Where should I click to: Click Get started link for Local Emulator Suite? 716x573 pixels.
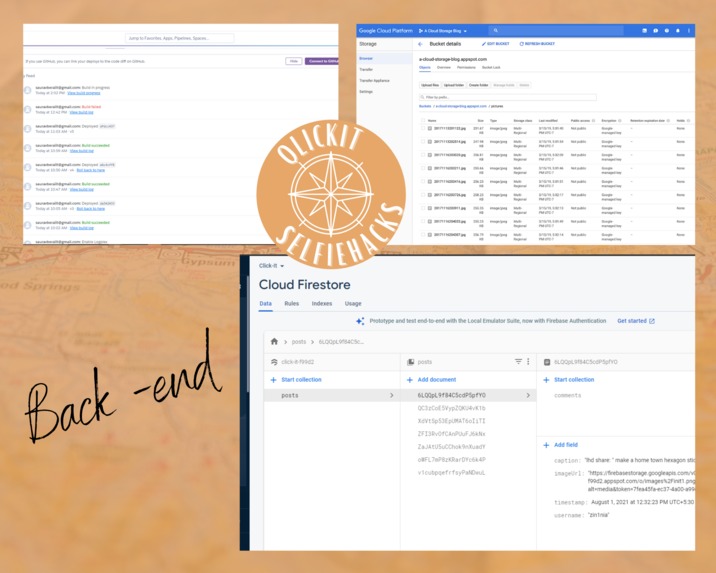pyautogui.click(x=632, y=321)
